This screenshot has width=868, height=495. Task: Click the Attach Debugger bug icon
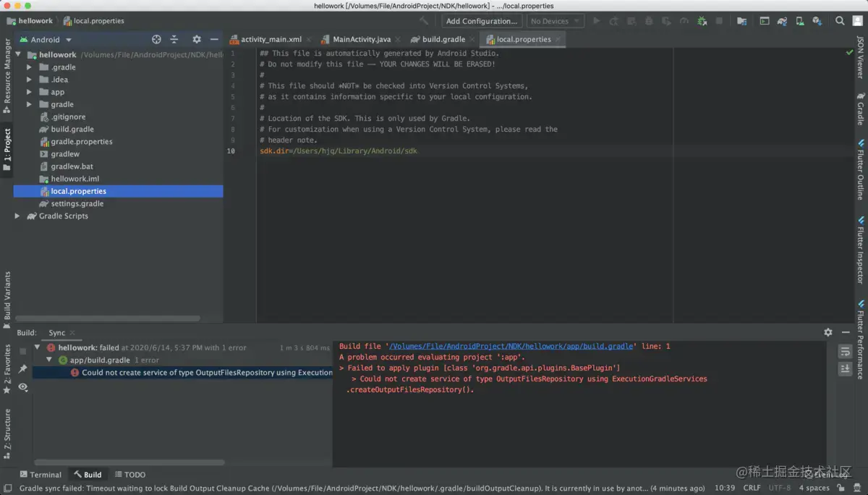702,21
